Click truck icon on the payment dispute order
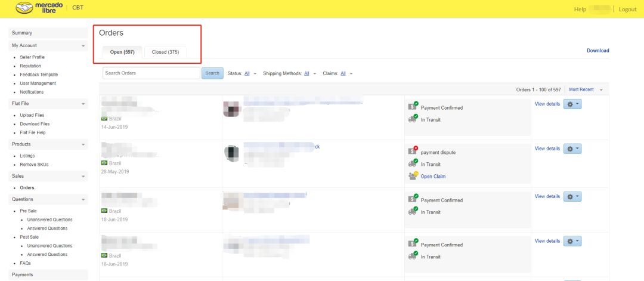 [x=413, y=163]
